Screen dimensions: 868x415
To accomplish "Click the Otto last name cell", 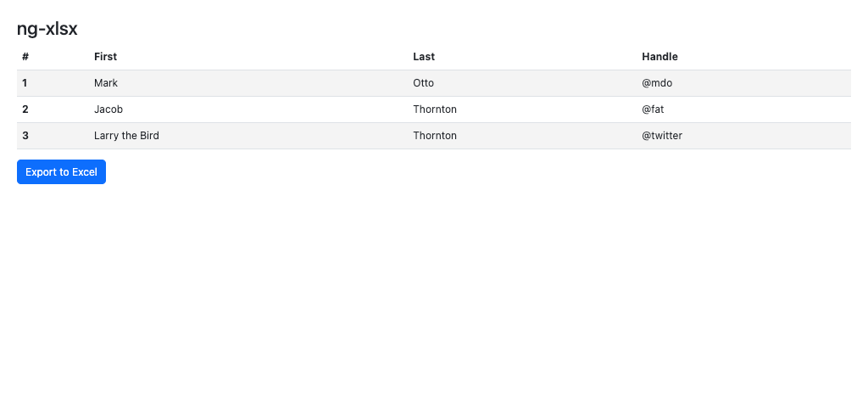I will pos(424,83).
